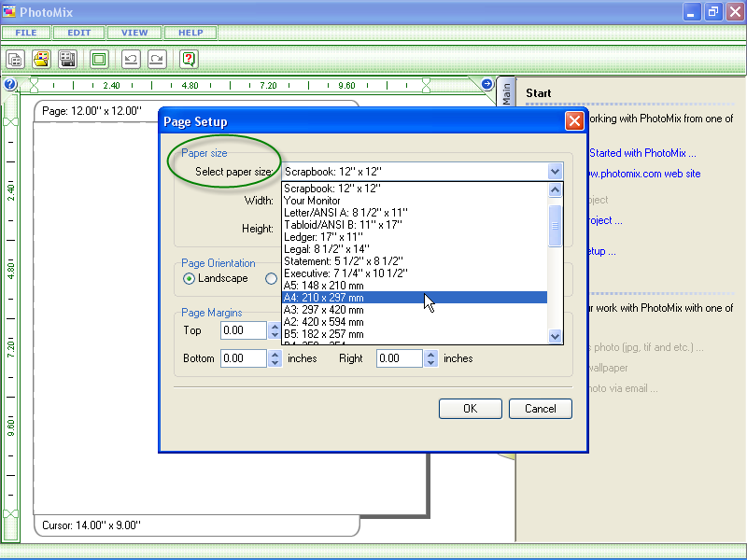Click the left hourglass marker on horizontal ruler
This screenshot has height=560, width=747.
tap(34, 85)
